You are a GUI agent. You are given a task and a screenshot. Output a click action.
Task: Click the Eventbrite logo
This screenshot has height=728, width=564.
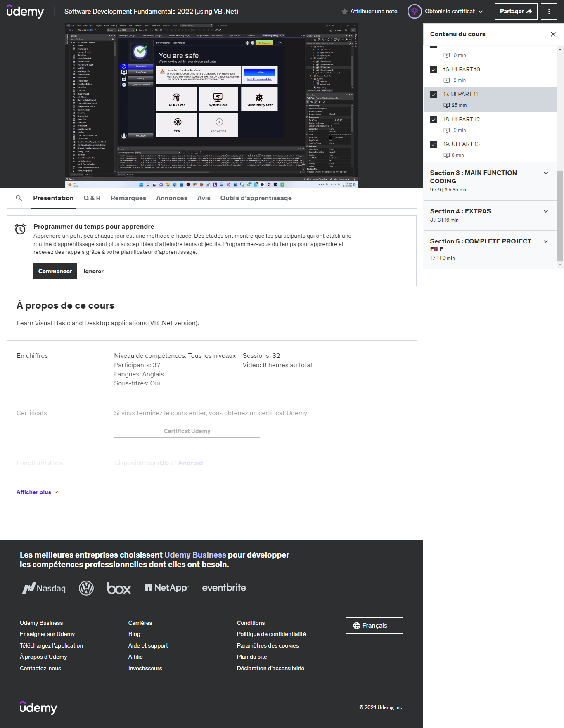(x=224, y=588)
